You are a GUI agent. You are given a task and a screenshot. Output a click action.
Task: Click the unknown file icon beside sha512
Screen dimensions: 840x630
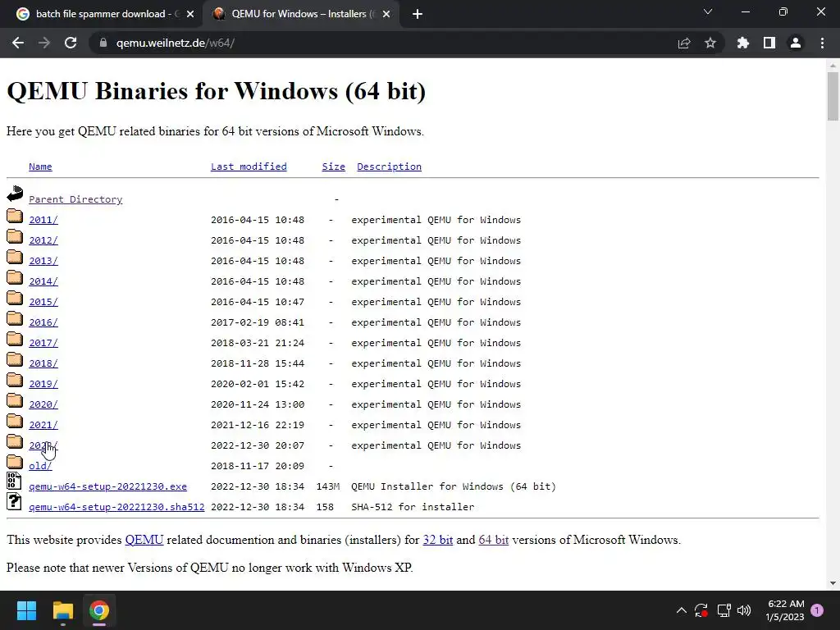tap(14, 501)
